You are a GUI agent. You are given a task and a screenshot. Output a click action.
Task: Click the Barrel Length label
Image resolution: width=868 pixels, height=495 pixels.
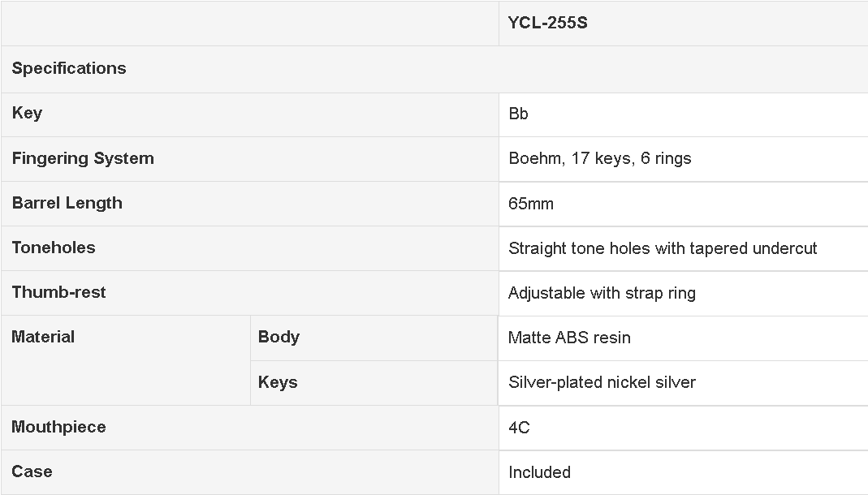tap(67, 203)
